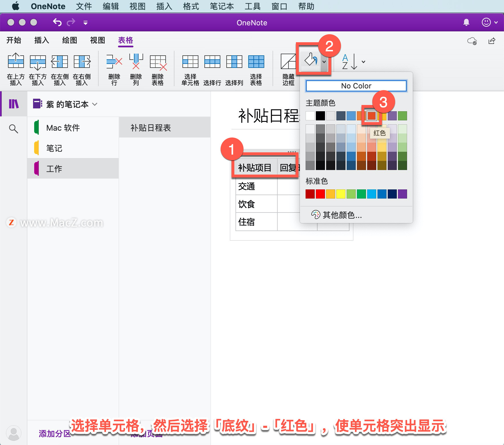
Task: Click the Hide Borders icon
Action: click(x=288, y=61)
